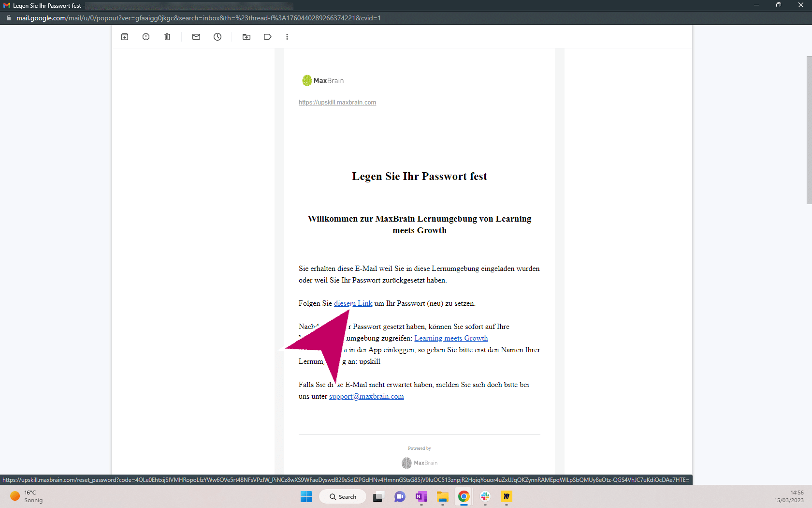Image resolution: width=812 pixels, height=508 pixels.
Task: Click the browser address bar URL
Action: pyautogui.click(x=199, y=18)
